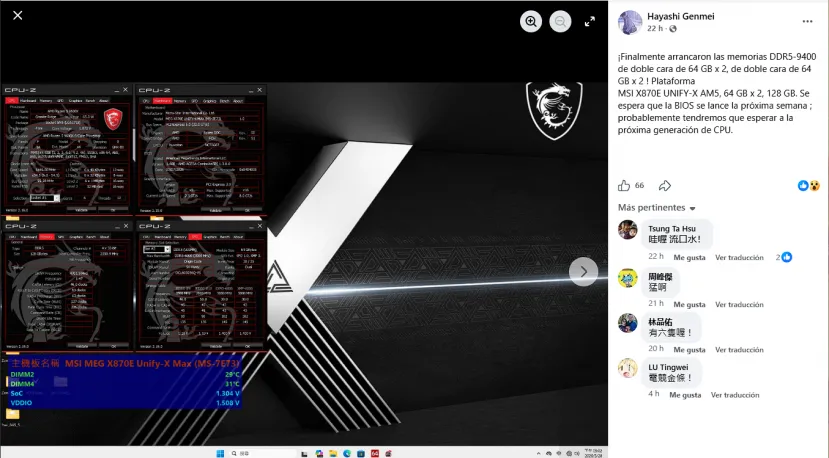Click the public audience globe icon
Viewport: 829px width, 458px height.
click(x=673, y=29)
